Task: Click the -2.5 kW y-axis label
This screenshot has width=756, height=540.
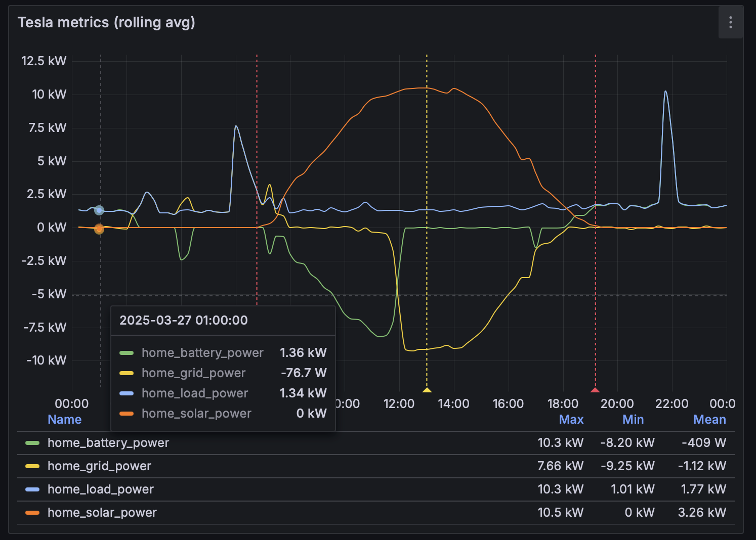Action: point(44,261)
